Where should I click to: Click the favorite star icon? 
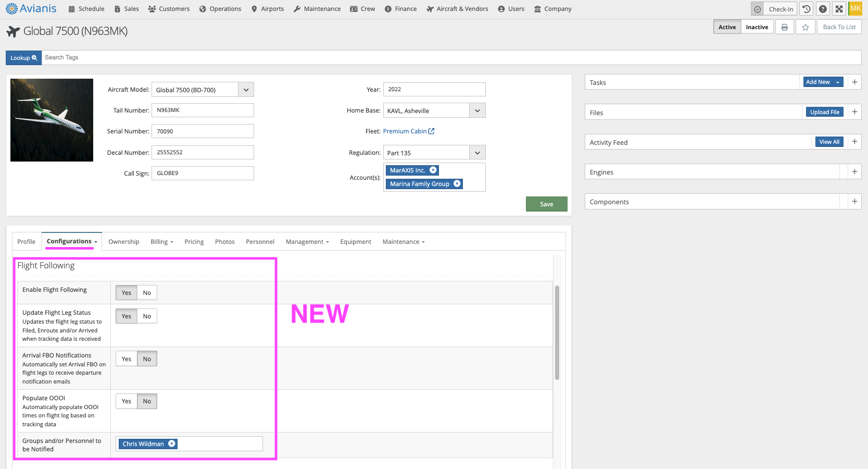pyautogui.click(x=805, y=27)
